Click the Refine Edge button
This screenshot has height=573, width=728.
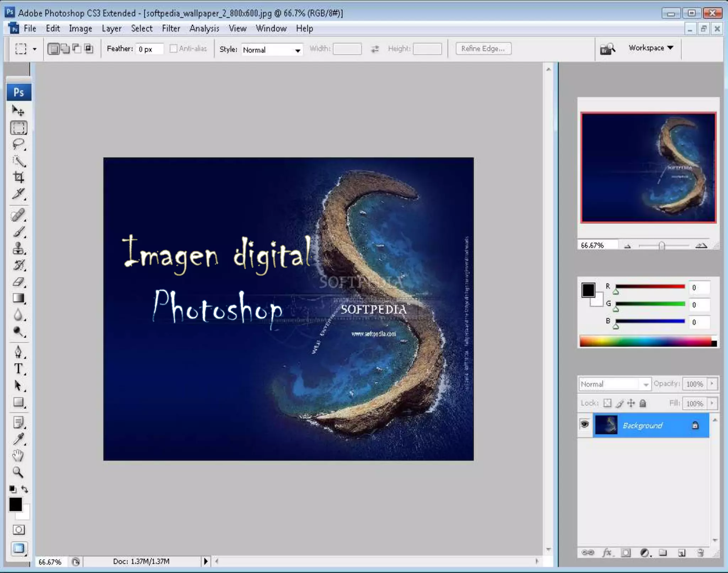tap(483, 49)
